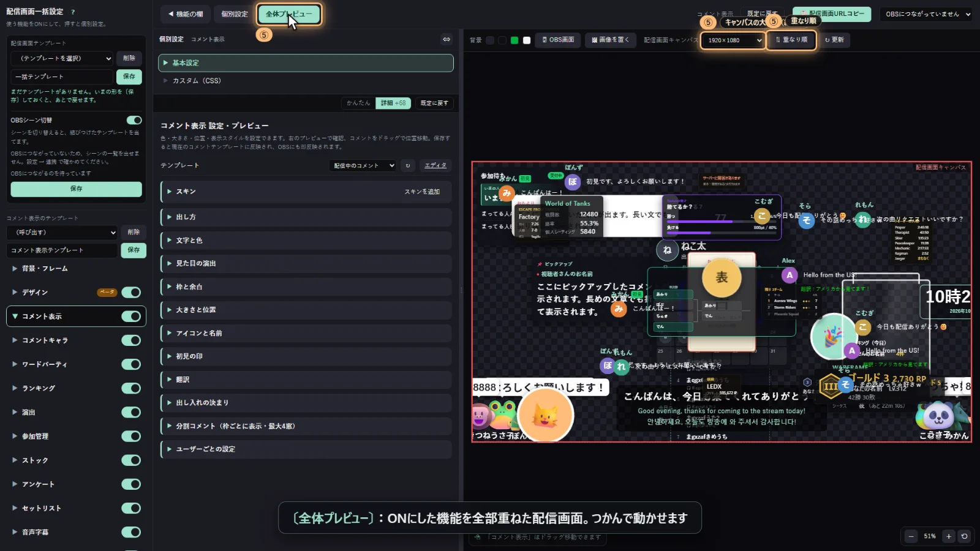Screen dimensions: 980x551
Task: Pick the green background swatch
Action: [x=514, y=40]
